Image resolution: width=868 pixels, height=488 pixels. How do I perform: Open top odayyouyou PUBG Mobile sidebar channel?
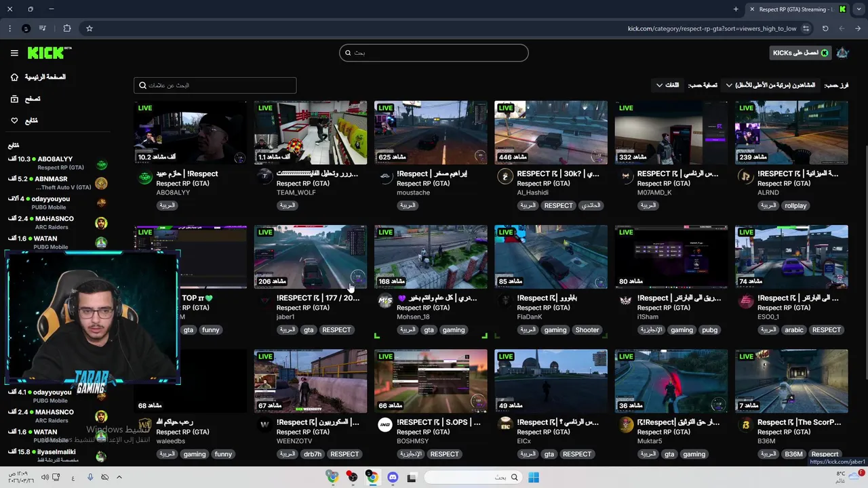(57, 203)
